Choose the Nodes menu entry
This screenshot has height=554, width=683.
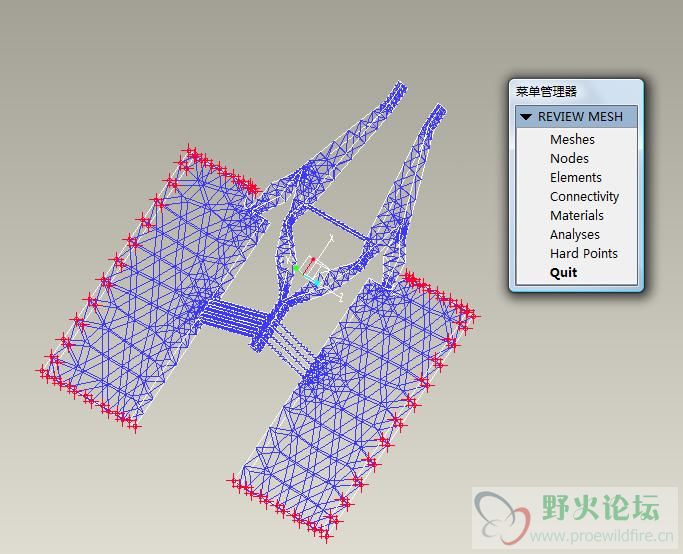pyautogui.click(x=569, y=158)
